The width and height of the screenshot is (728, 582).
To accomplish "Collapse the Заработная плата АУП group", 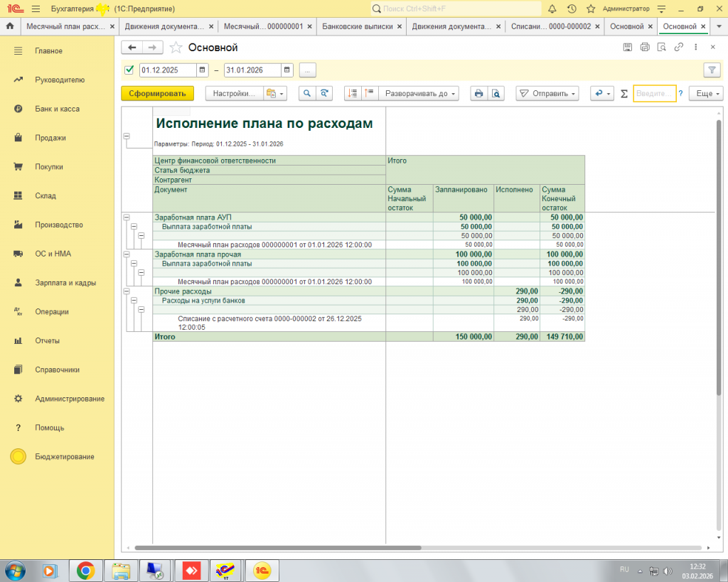I will (x=127, y=217).
